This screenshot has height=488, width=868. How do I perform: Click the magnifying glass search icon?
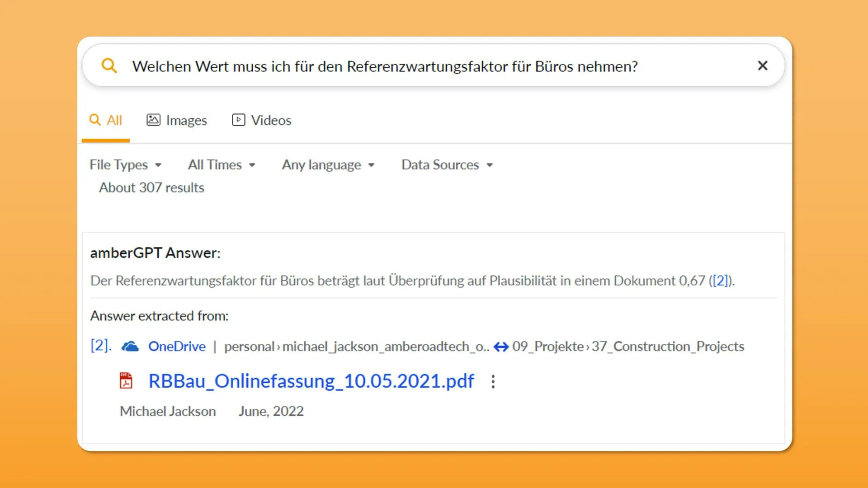[109, 66]
